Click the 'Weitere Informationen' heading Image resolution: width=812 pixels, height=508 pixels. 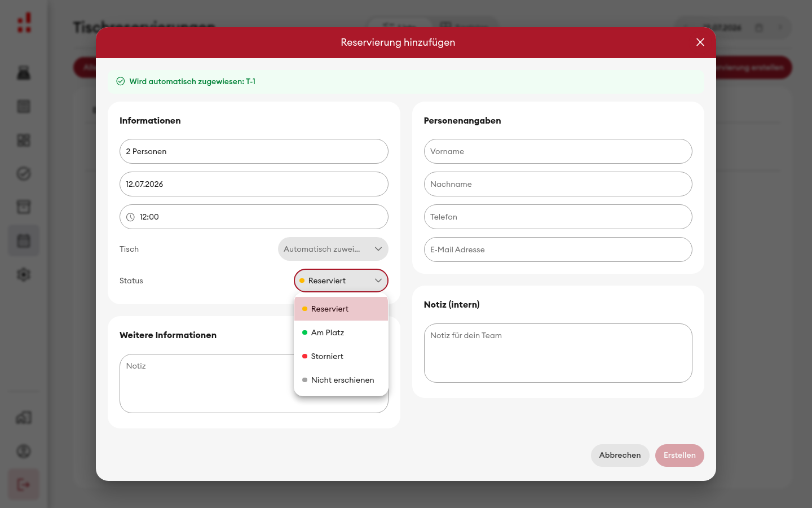(168, 335)
